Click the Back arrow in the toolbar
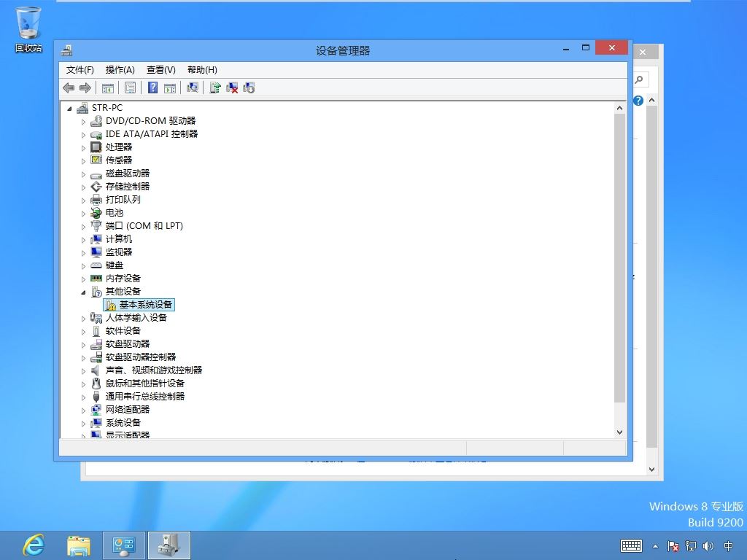This screenshot has height=560, width=747. 69,87
